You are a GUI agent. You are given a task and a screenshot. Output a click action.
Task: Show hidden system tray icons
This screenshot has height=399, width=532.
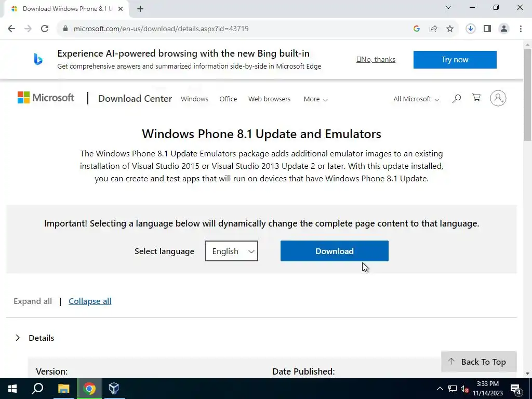tap(440, 389)
